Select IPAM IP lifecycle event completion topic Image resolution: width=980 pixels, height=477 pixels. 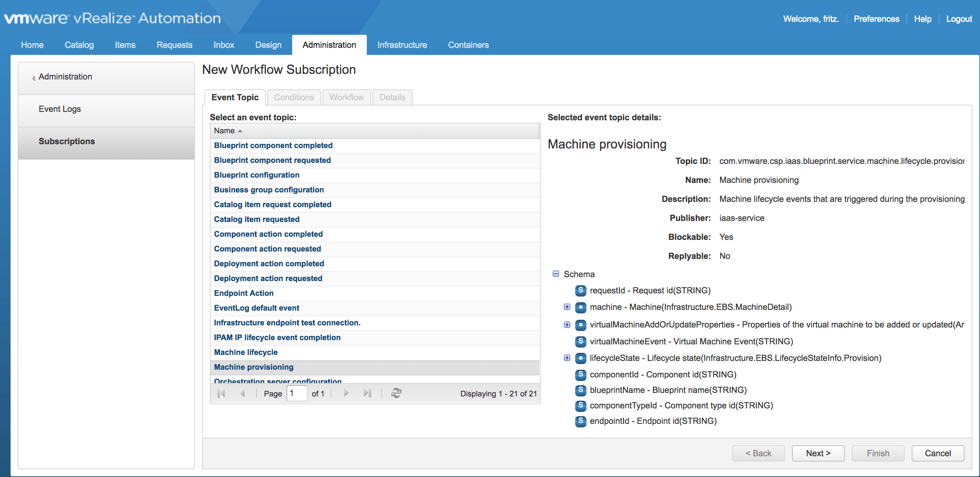point(375,338)
